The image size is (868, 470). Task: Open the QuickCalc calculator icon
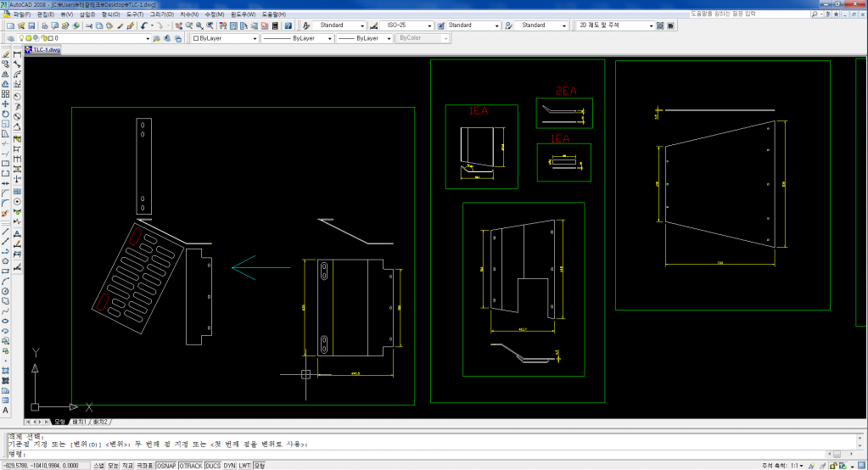pos(275,25)
